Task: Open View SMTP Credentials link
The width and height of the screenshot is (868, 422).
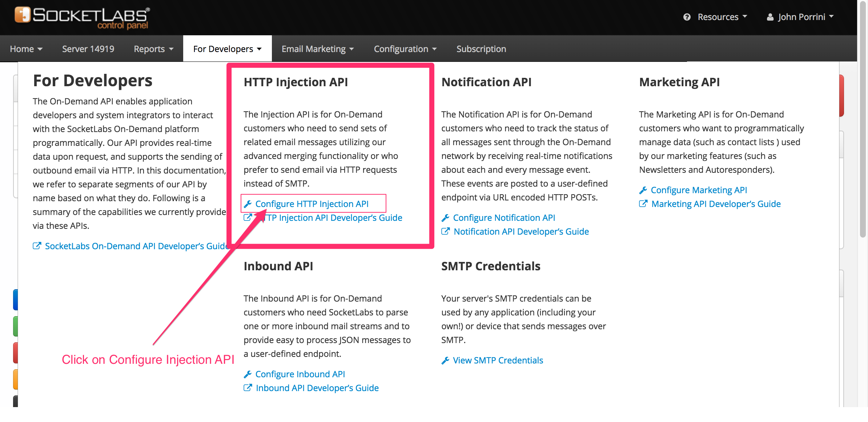Action: click(498, 361)
